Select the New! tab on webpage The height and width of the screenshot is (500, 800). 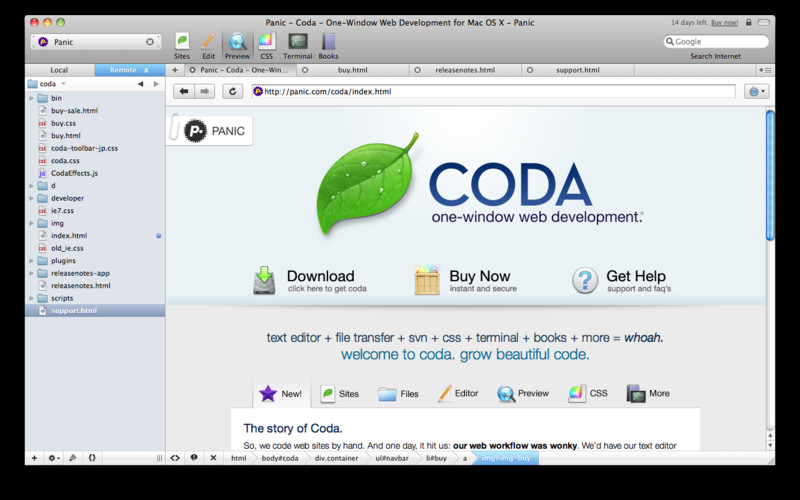point(281,393)
